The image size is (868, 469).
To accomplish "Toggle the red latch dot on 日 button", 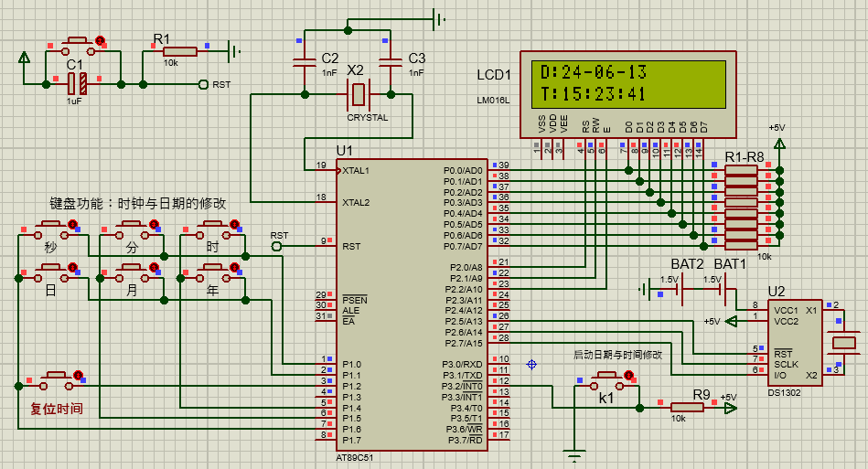I will click(72, 268).
